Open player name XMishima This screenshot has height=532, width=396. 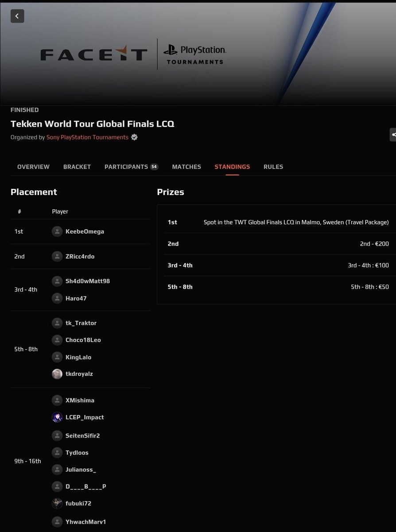tap(80, 400)
